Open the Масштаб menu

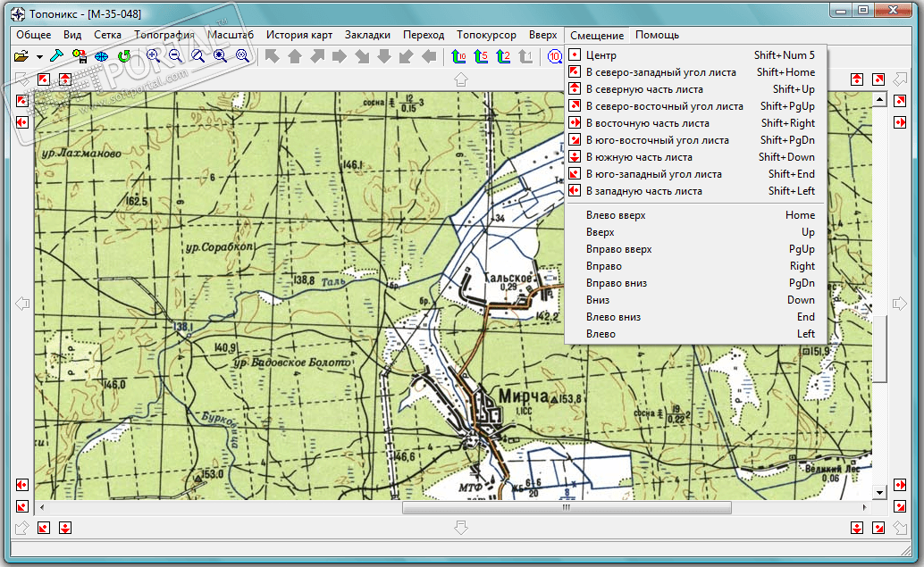(x=231, y=35)
